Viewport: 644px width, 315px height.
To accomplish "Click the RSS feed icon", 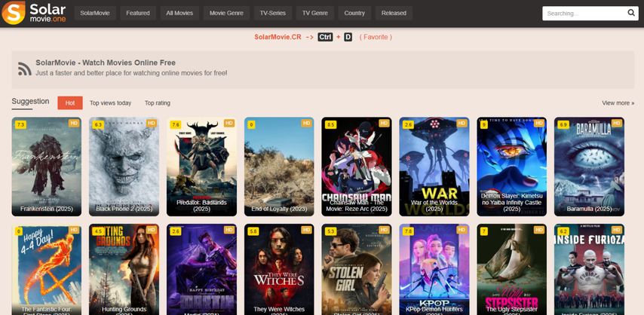I will point(24,69).
